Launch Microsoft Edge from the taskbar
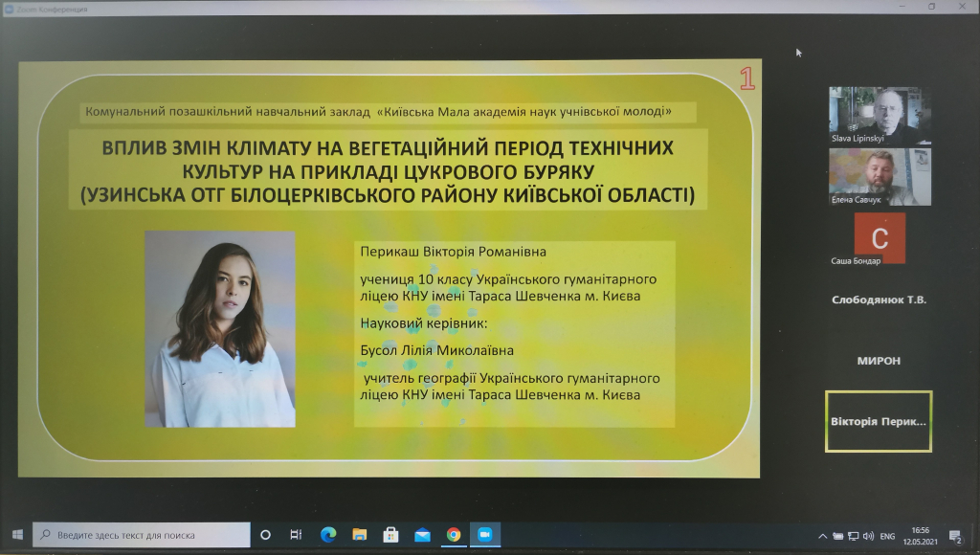This screenshot has width=980, height=555. pos(328,535)
